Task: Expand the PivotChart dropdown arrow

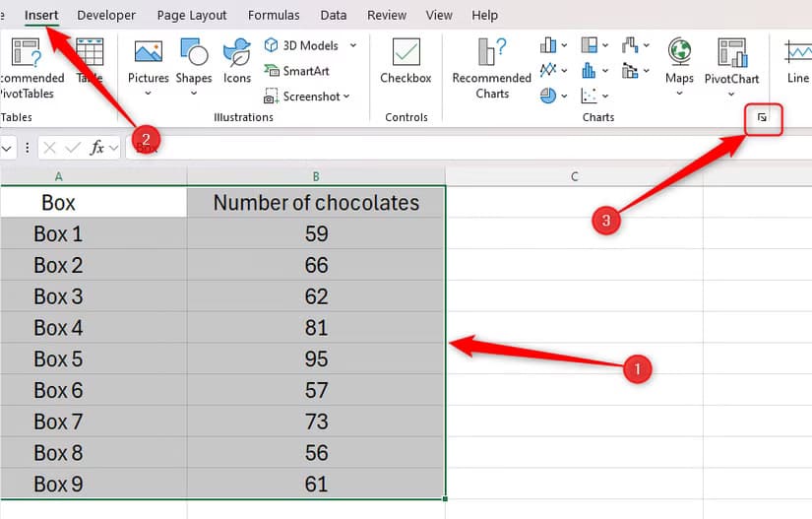Action: (x=731, y=95)
